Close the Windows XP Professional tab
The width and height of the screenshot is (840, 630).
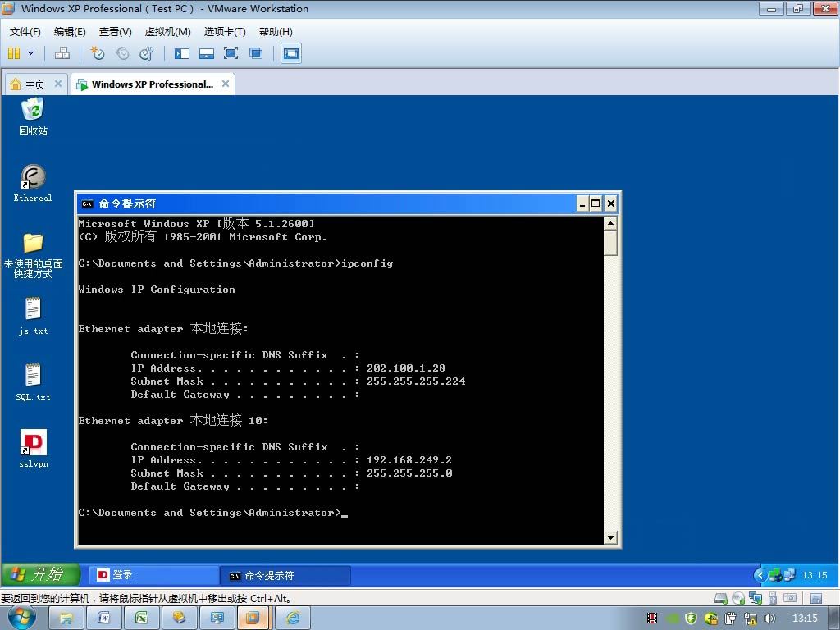[x=226, y=84]
